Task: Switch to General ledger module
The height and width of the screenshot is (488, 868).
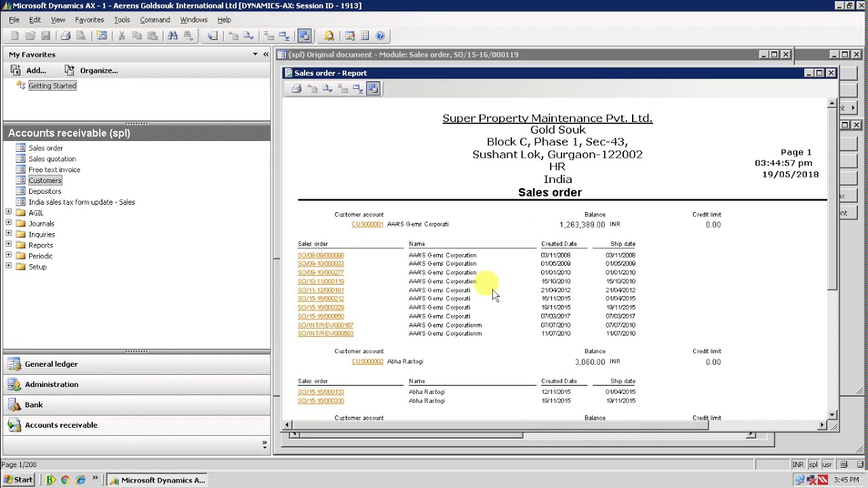Action: 136,364
